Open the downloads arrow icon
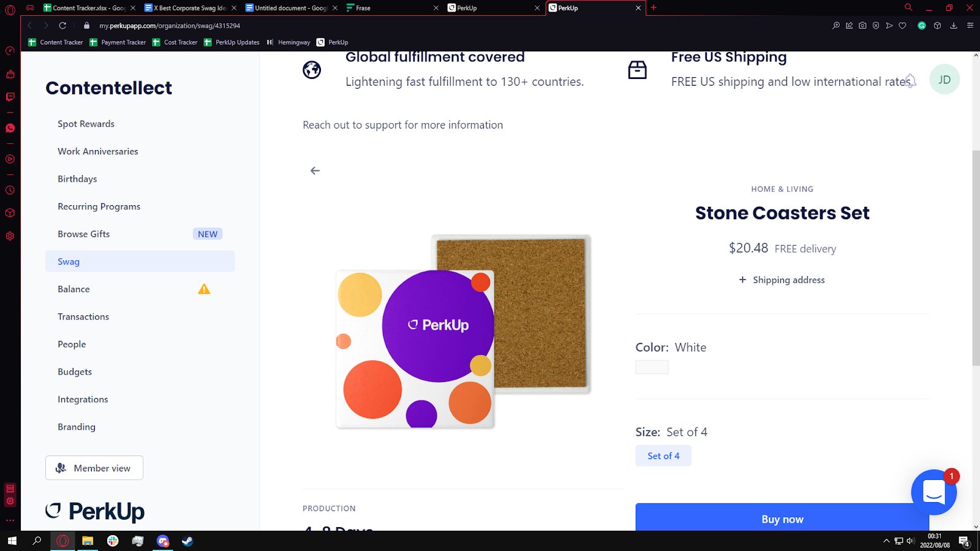 coord(954,26)
